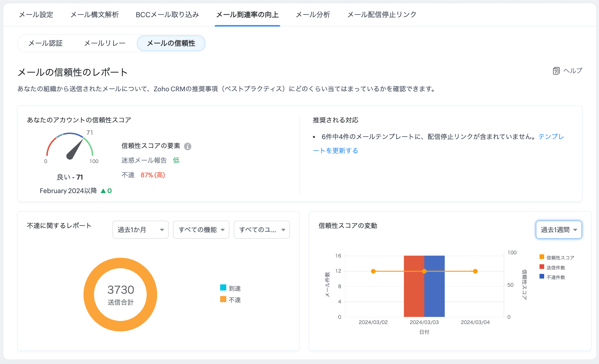Click the 迷惑メール報告 低 value

tap(176, 160)
